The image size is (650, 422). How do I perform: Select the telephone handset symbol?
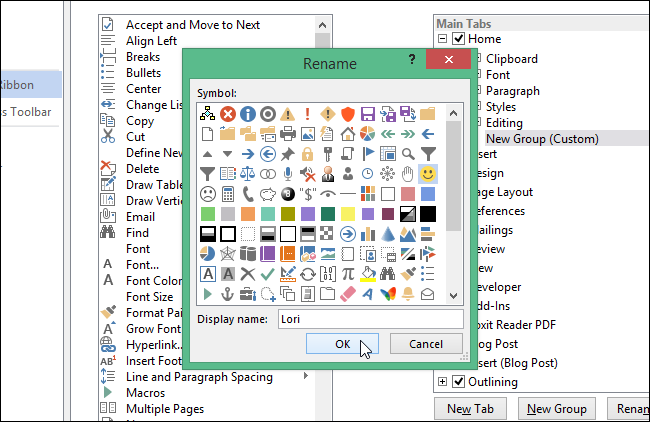pos(248,194)
